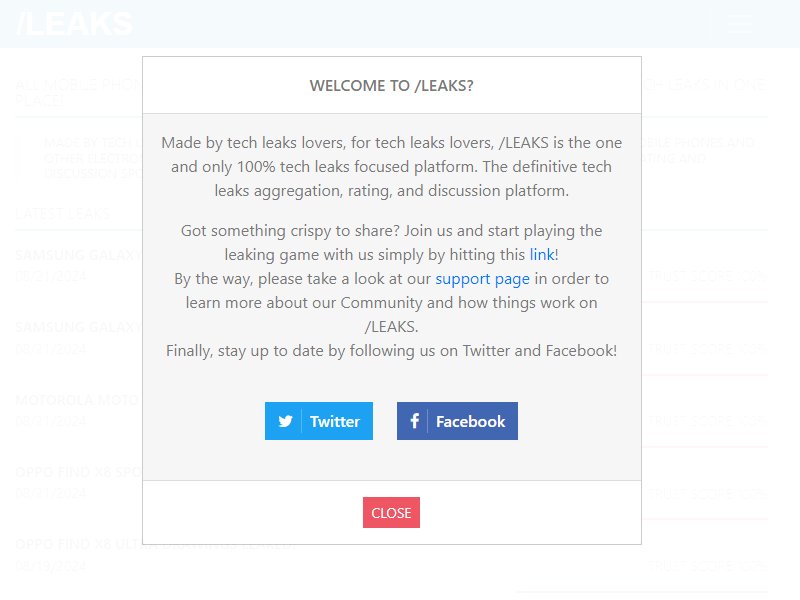Image resolution: width=800 pixels, height=600 pixels.
Task: Open the 'support page' hyperlink
Action: (x=482, y=279)
